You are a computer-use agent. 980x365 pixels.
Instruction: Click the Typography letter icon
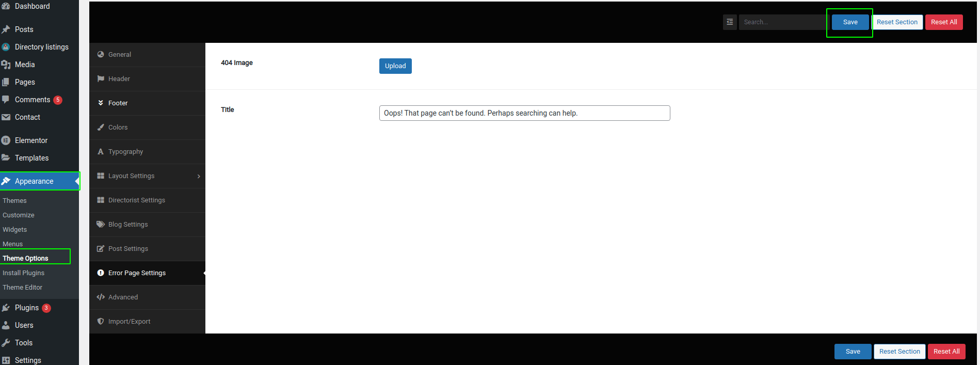coord(101,152)
